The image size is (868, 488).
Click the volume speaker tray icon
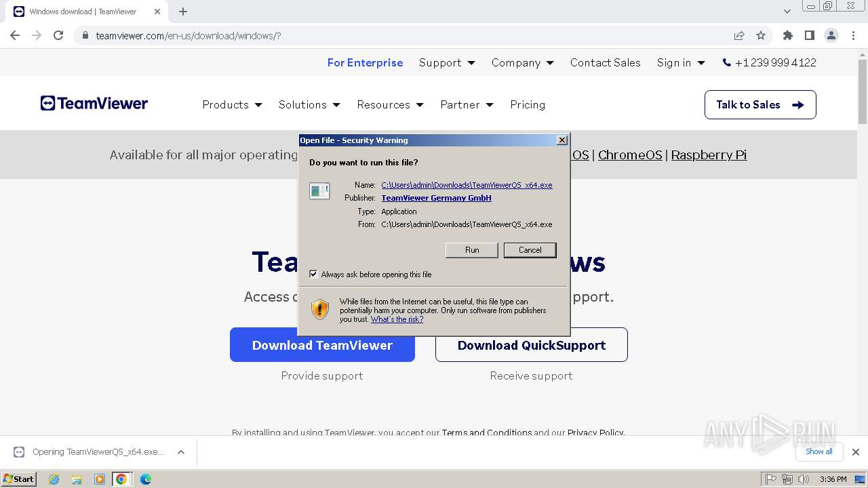pyautogui.click(x=804, y=479)
